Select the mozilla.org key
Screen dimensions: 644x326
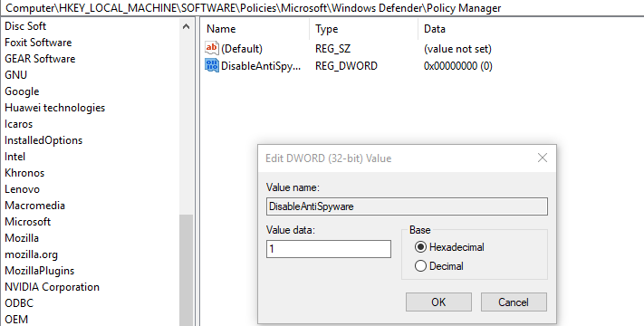31,254
